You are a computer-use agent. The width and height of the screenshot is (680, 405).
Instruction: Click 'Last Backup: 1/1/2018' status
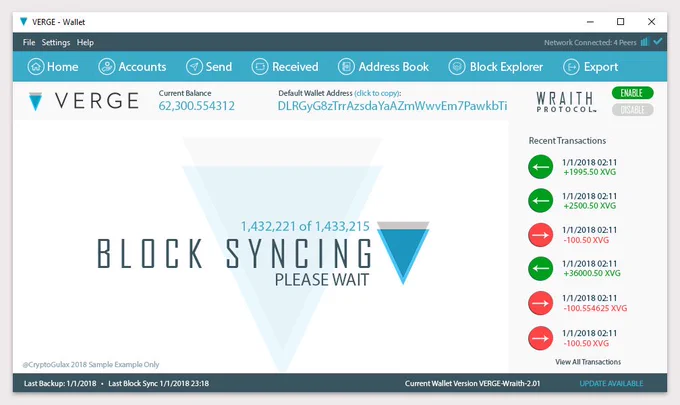point(60,384)
